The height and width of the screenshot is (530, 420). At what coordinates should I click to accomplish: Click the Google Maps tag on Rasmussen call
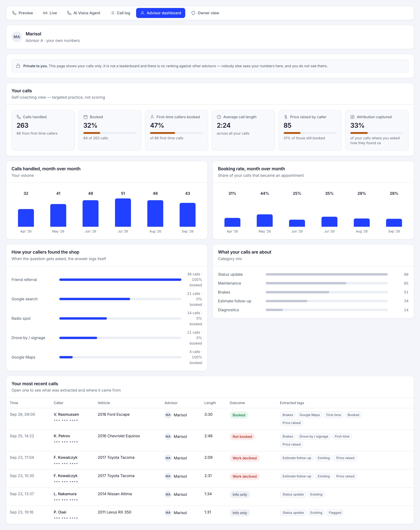(310, 415)
